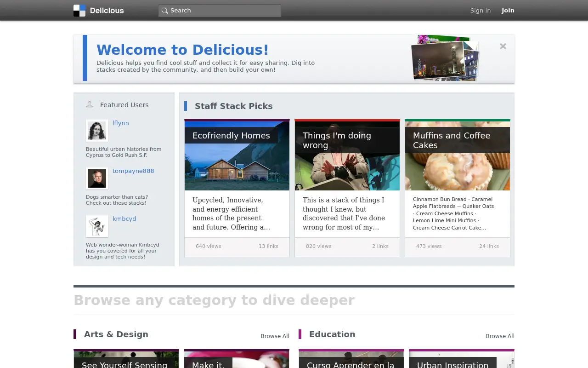Browse All in Arts & Design

[x=275, y=336]
